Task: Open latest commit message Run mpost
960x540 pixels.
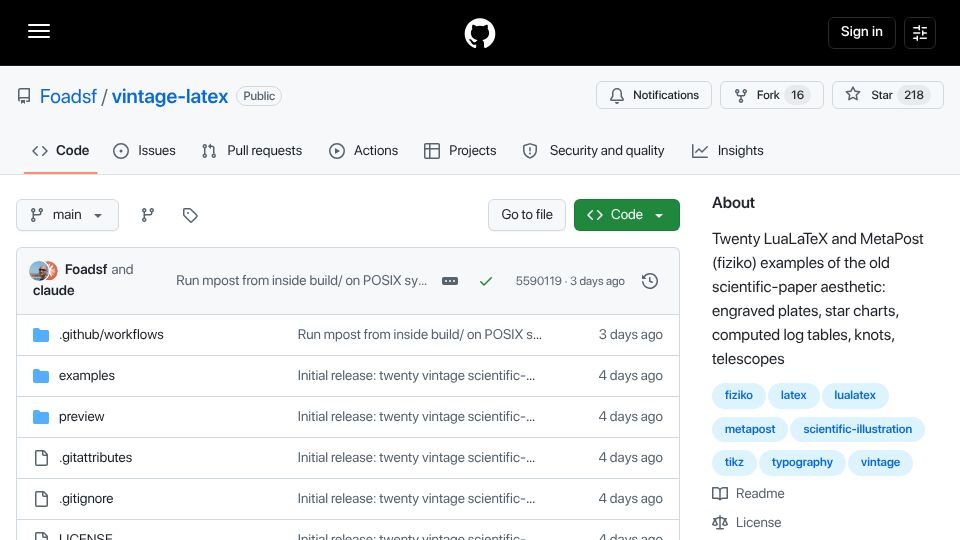Action: click(x=301, y=280)
